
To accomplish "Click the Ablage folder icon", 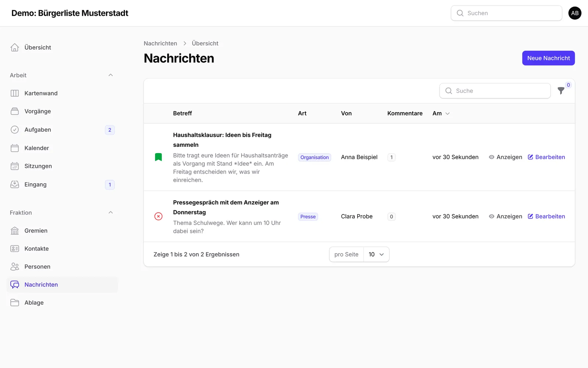I will (x=15, y=302).
